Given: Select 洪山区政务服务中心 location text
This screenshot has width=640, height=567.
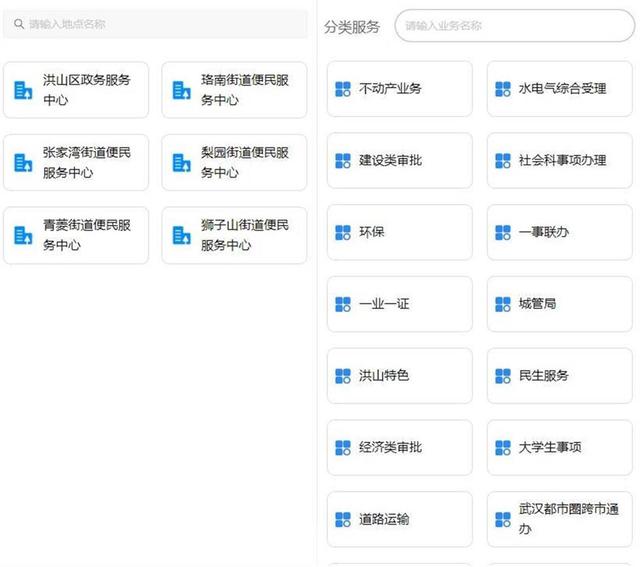Looking at the screenshot, I should point(87,90).
